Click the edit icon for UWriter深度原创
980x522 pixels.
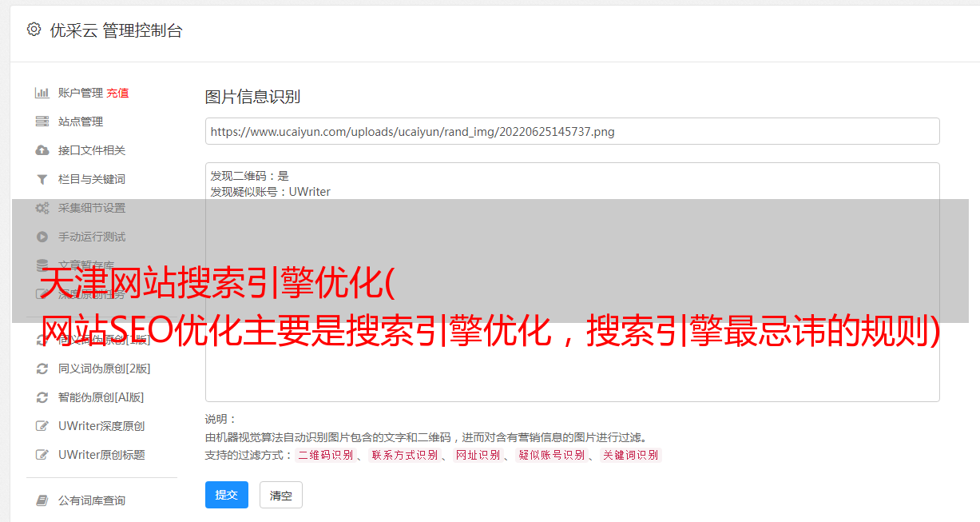[x=42, y=426]
